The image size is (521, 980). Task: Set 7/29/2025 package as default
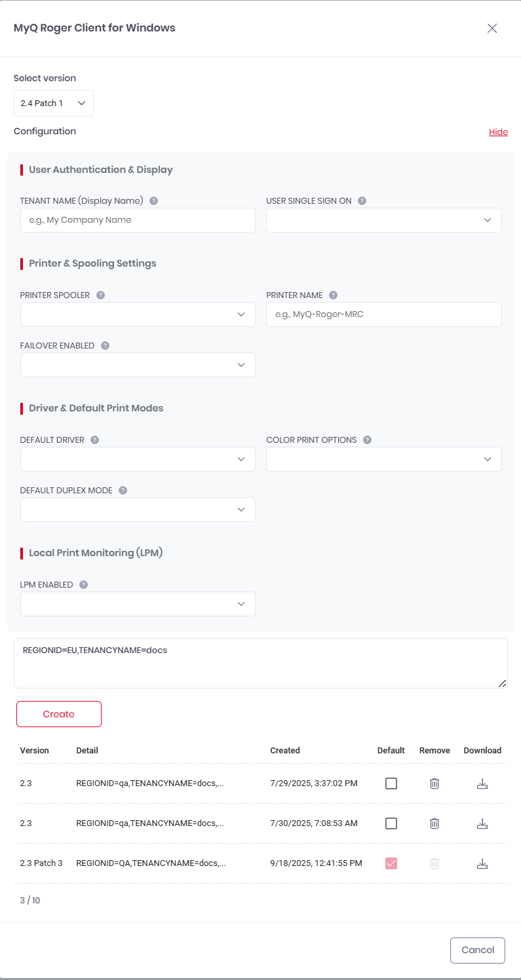(391, 783)
